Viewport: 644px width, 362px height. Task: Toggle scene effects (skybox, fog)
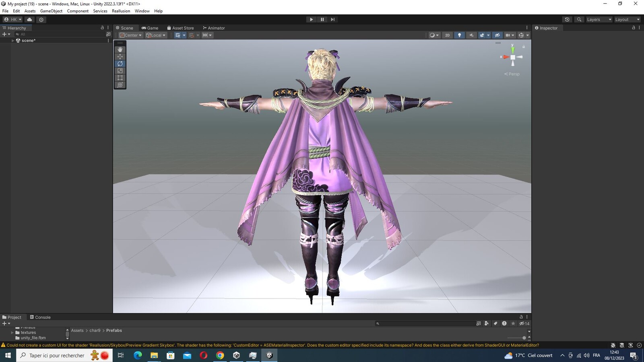[x=482, y=35]
